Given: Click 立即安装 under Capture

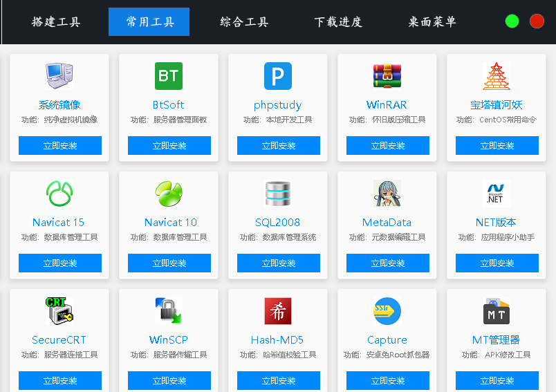Looking at the screenshot, I should 388,381.
